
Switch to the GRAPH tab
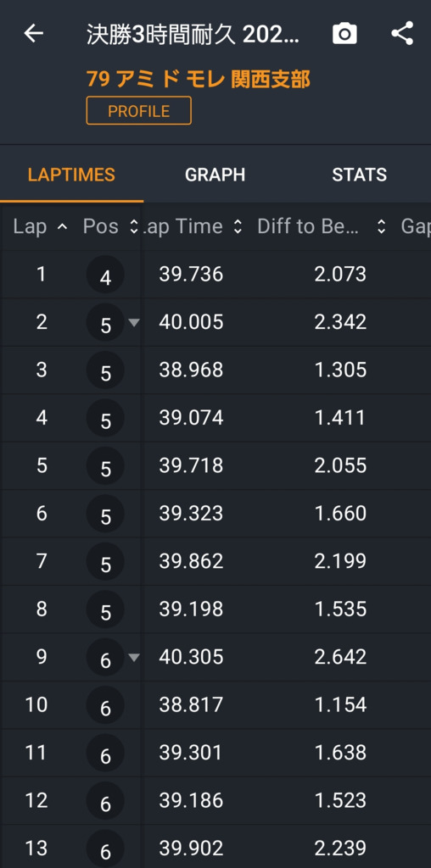tap(215, 175)
